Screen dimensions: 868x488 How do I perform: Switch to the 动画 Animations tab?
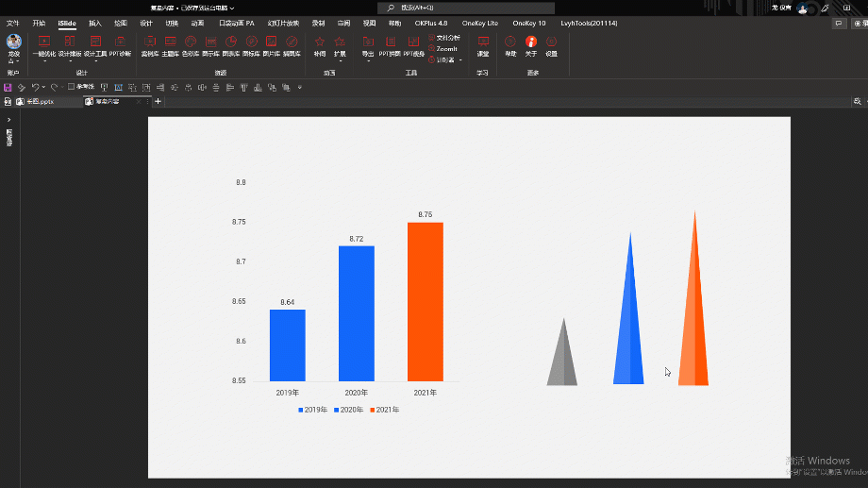pos(197,24)
